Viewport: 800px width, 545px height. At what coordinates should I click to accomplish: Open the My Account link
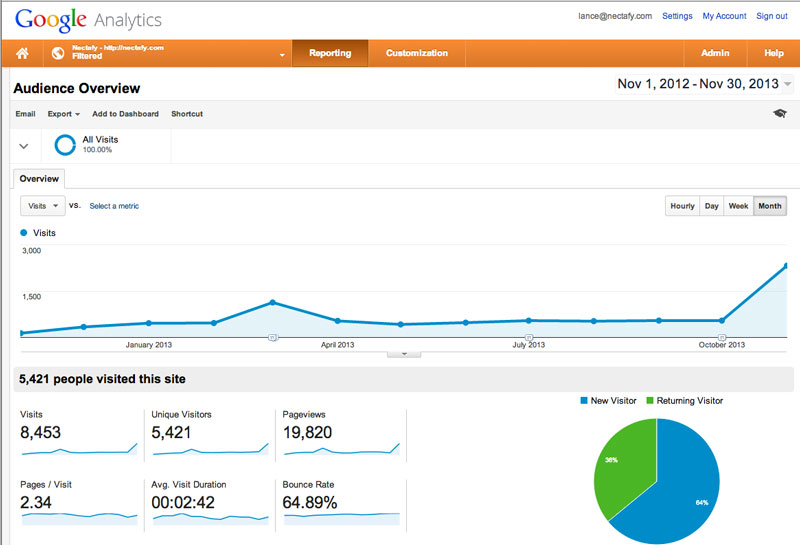pyautogui.click(x=724, y=16)
